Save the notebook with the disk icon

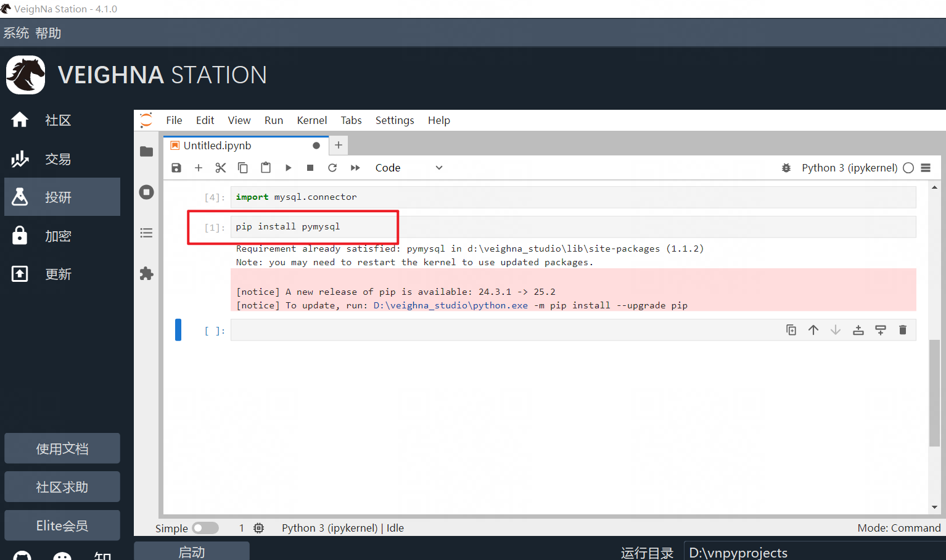click(x=176, y=168)
